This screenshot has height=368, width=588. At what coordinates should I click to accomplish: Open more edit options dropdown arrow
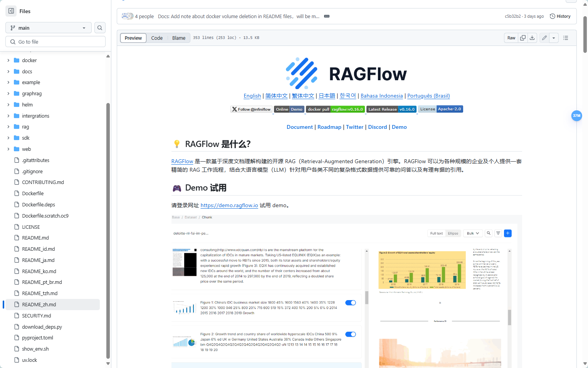[554, 38]
